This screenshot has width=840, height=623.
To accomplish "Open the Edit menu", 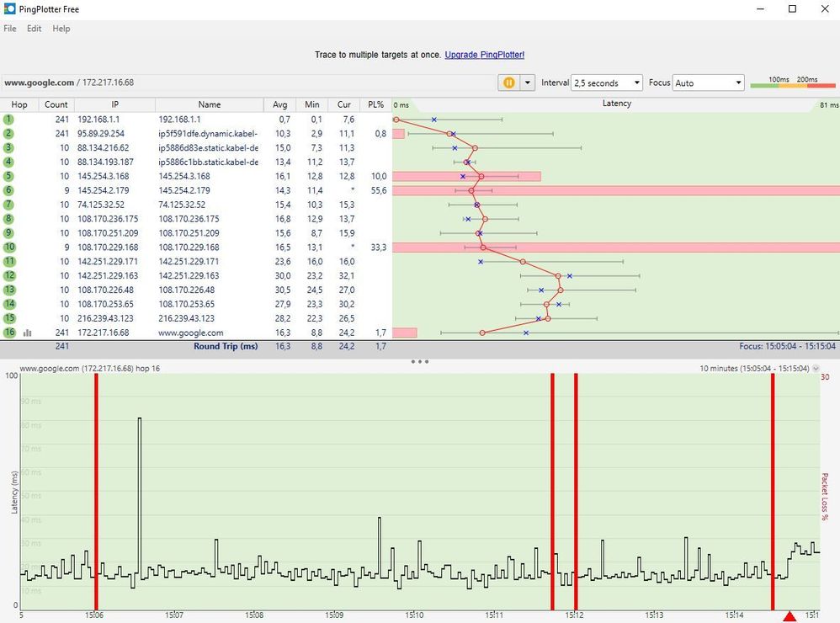I will (34, 29).
